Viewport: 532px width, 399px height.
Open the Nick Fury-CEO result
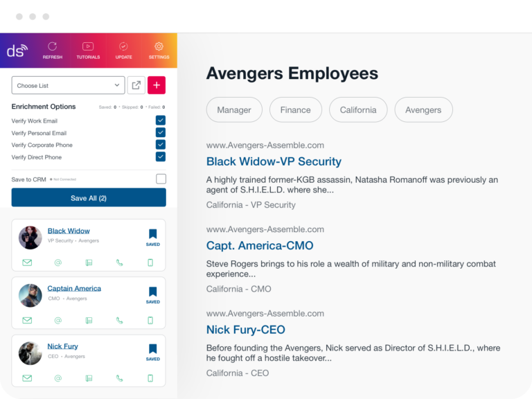click(246, 330)
